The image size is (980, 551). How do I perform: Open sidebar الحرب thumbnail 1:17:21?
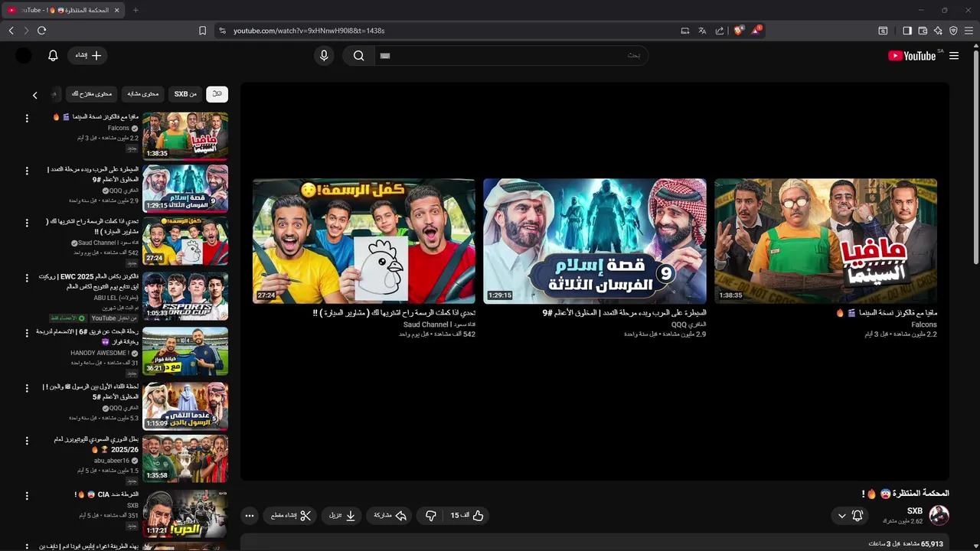point(185,514)
